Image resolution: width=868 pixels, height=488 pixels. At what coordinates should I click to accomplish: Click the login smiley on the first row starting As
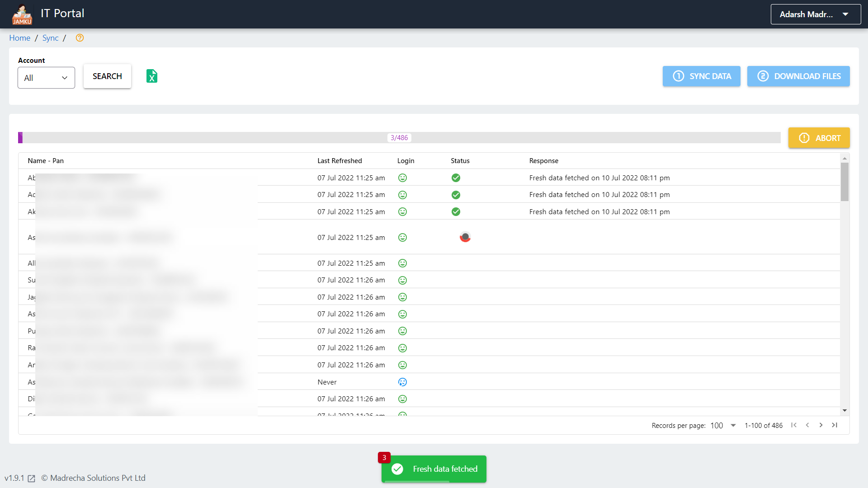(x=402, y=237)
